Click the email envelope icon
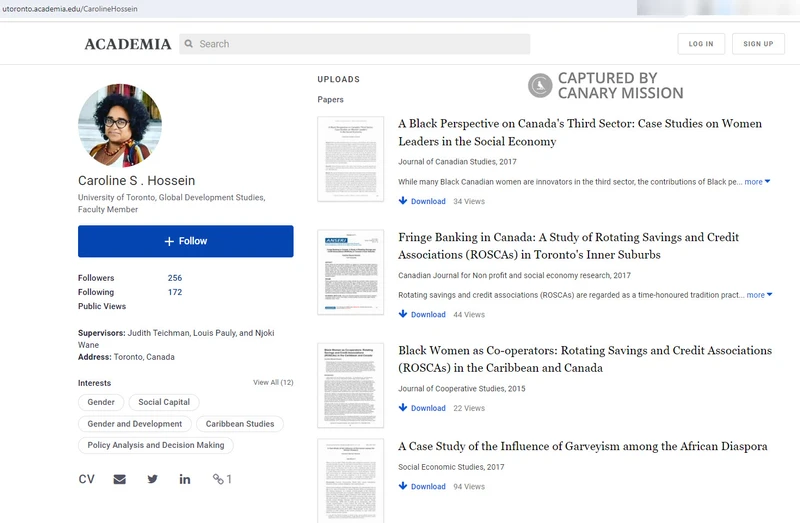The width and height of the screenshot is (800, 523). 119,479
